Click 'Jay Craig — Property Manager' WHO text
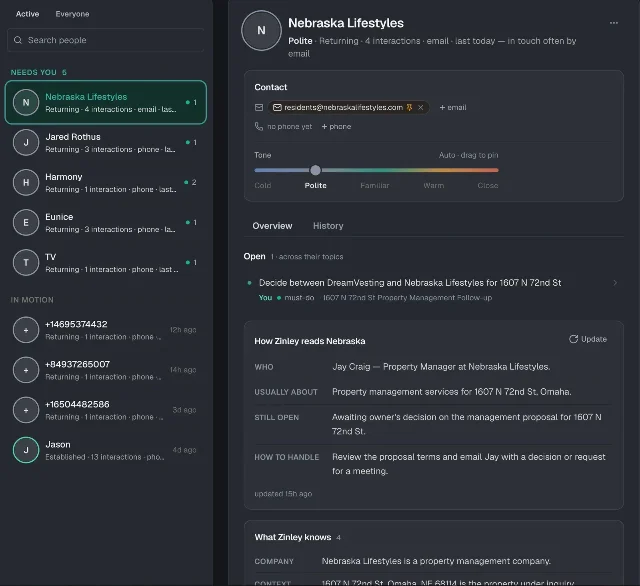The height and width of the screenshot is (586, 640). (x=441, y=367)
